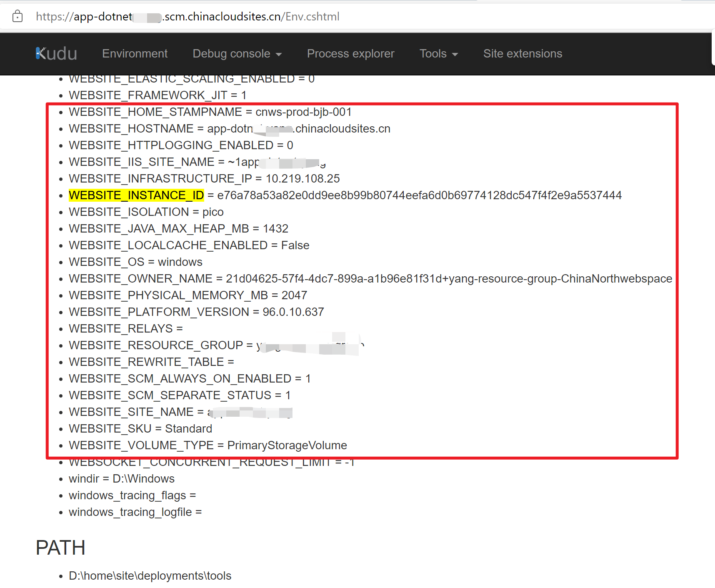This screenshot has width=715, height=588.
Task: Click the windir = D:\Windows line
Action: (121, 479)
